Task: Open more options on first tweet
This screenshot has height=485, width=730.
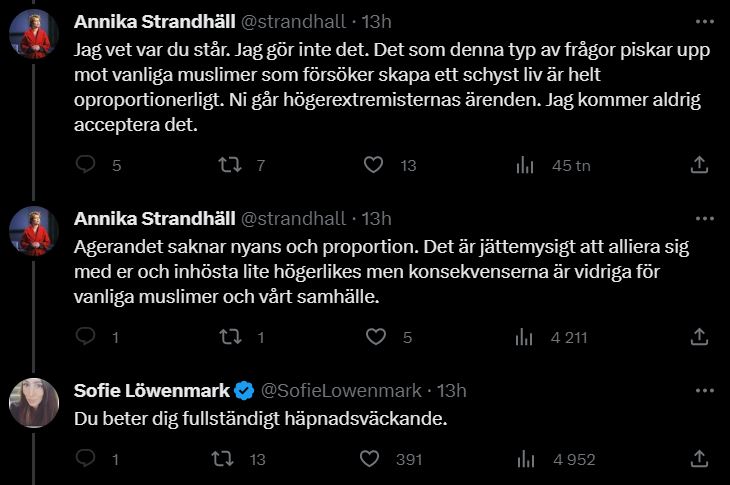Action: 704,21
